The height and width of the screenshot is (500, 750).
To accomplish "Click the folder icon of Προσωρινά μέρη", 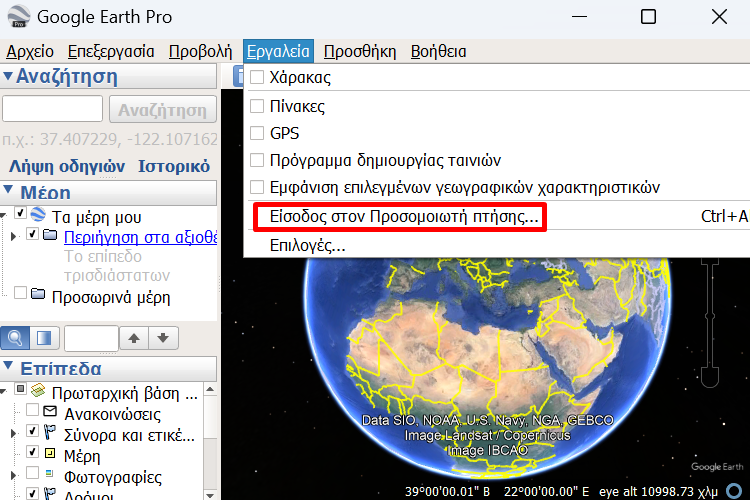I will [x=38, y=294].
